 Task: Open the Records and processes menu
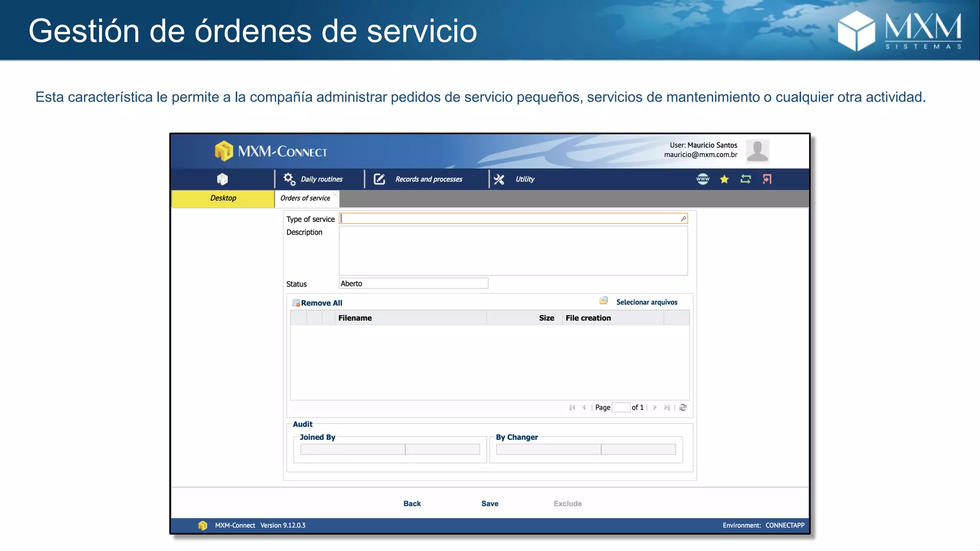pos(429,179)
